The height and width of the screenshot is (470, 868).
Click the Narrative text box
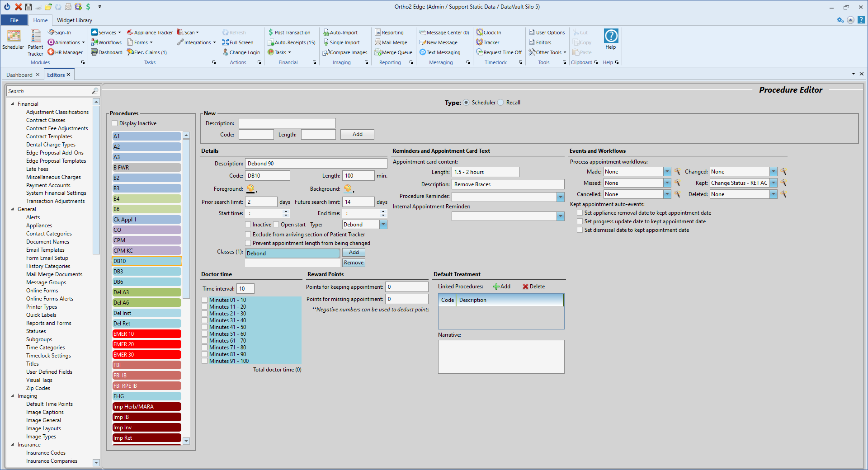pyautogui.click(x=501, y=357)
